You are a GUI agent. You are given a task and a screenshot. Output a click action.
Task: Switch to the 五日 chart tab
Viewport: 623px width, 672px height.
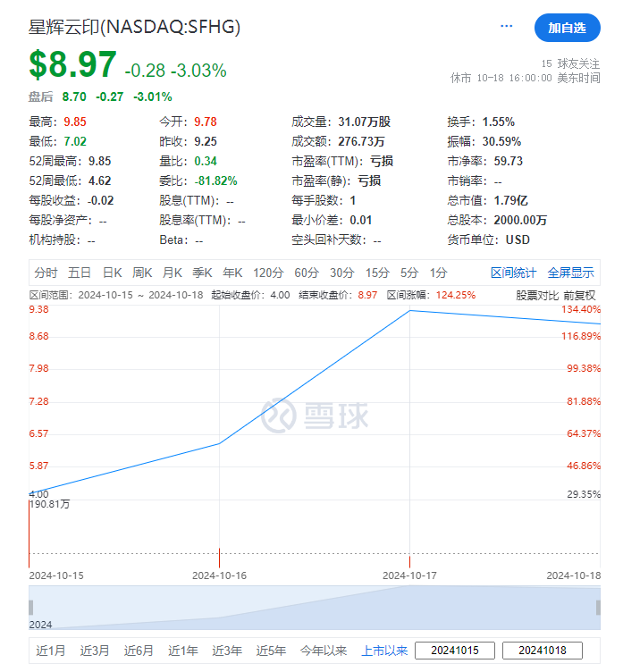click(x=80, y=273)
